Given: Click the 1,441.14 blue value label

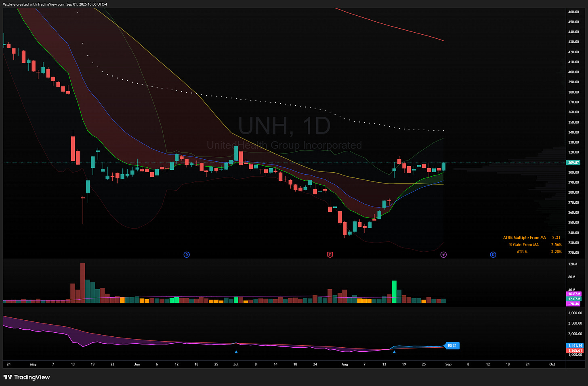Looking at the screenshot, I should tap(575, 345).
